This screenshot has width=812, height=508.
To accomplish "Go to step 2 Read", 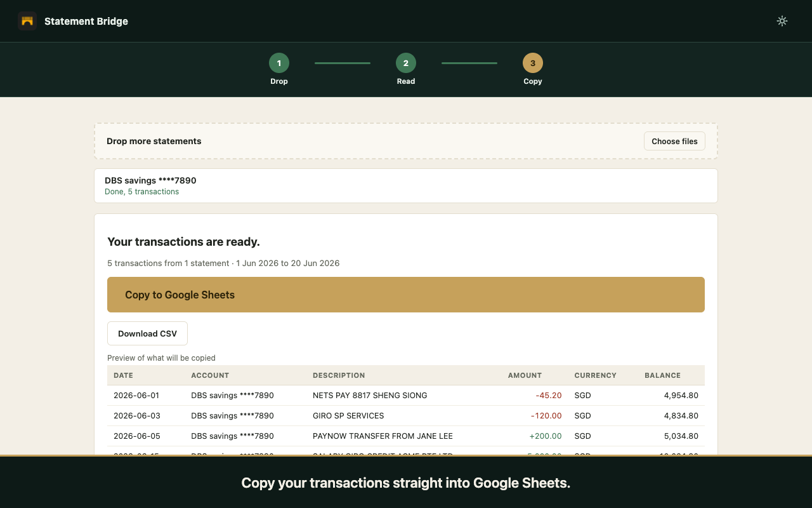I will [406, 69].
